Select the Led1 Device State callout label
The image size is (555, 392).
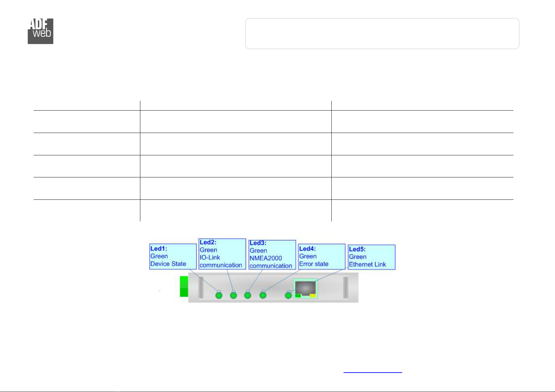[x=173, y=256]
